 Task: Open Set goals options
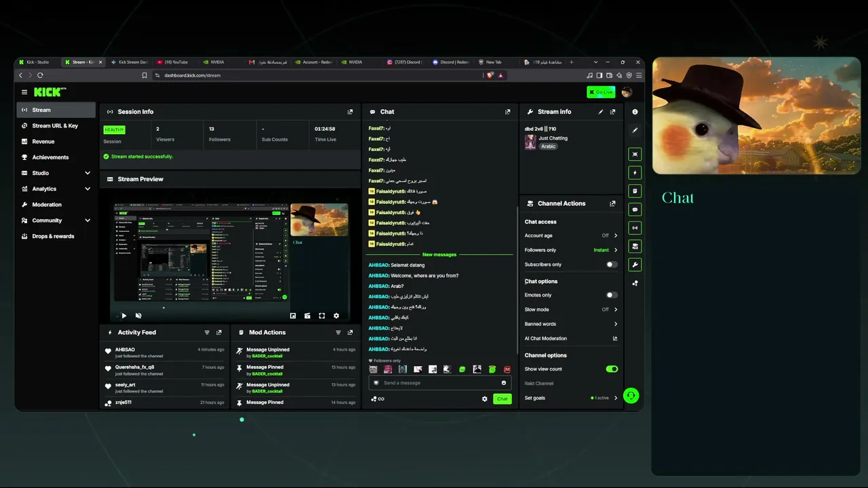(x=571, y=398)
